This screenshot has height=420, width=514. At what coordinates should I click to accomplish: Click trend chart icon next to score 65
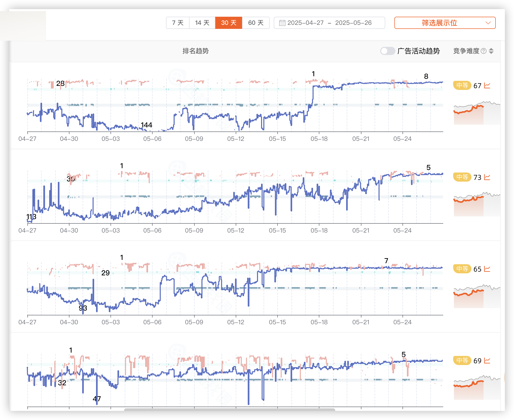(x=487, y=269)
